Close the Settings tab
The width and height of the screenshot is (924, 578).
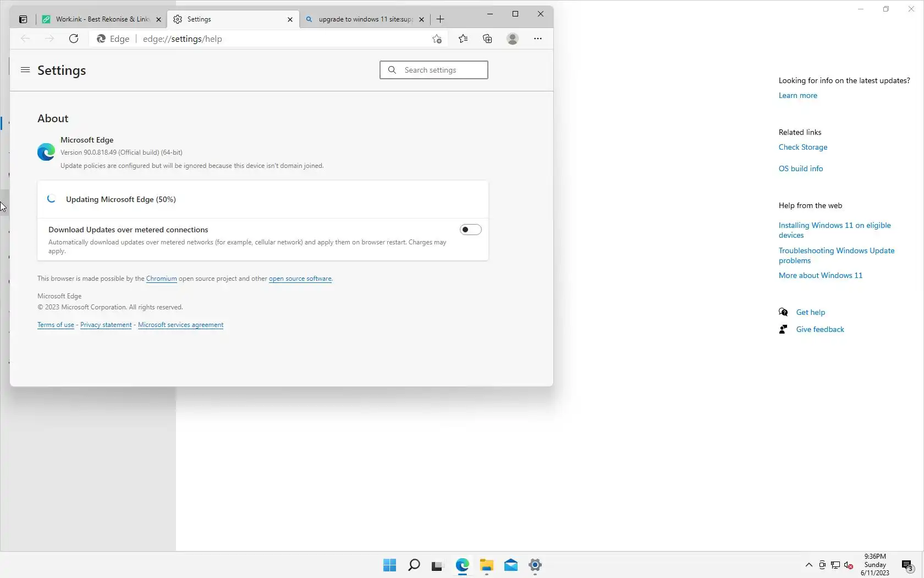click(290, 19)
